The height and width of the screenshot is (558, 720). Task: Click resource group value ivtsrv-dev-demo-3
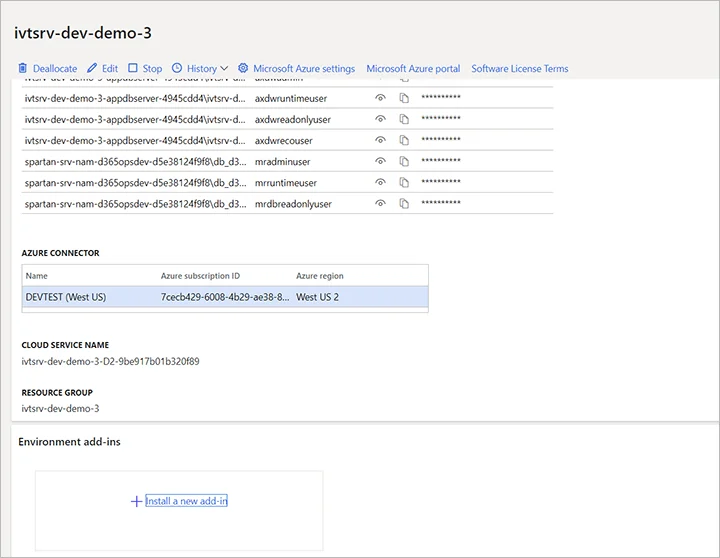click(x=60, y=408)
